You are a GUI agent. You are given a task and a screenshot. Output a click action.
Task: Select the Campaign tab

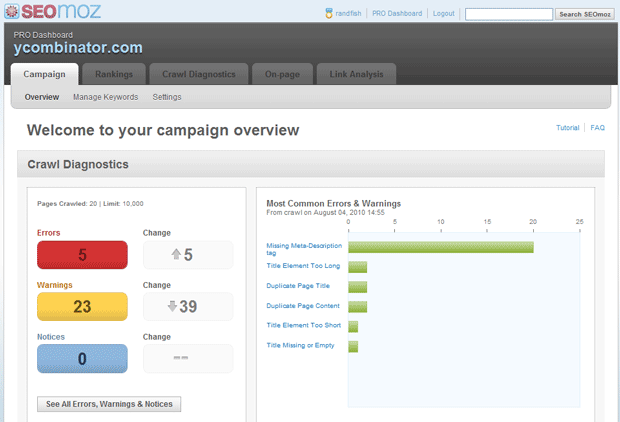pyautogui.click(x=44, y=74)
